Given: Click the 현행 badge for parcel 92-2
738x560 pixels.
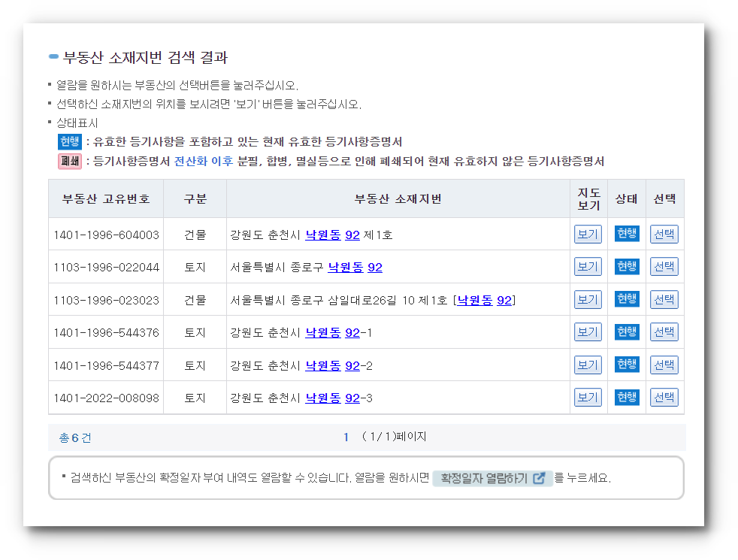Looking at the screenshot, I should tap(626, 365).
